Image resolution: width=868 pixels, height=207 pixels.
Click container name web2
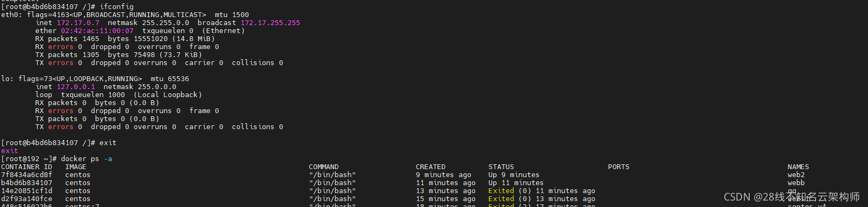tap(796, 175)
